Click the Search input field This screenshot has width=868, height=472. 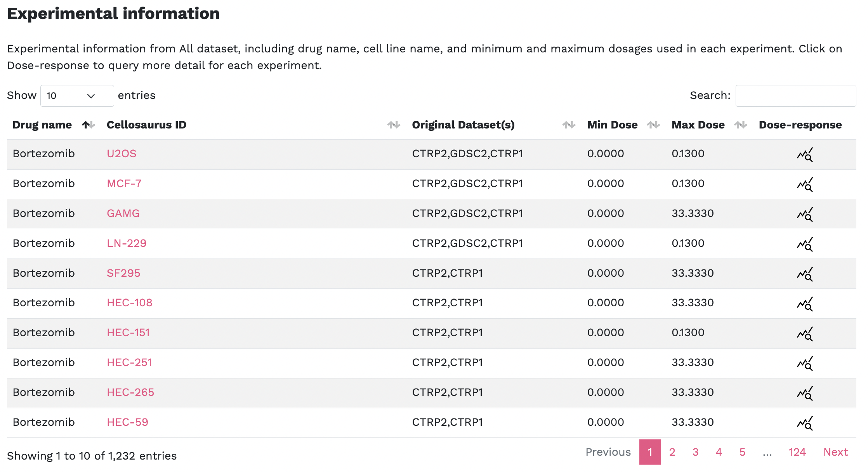tap(795, 96)
